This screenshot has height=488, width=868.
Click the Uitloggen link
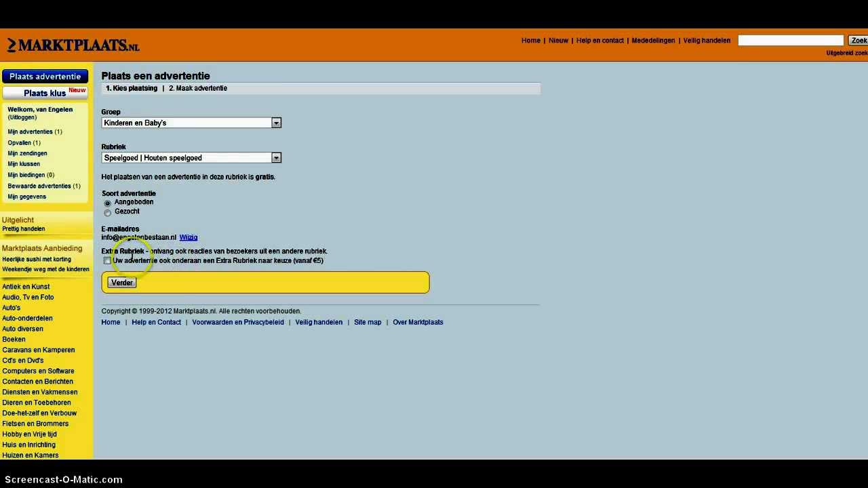pyautogui.click(x=22, y=117)
